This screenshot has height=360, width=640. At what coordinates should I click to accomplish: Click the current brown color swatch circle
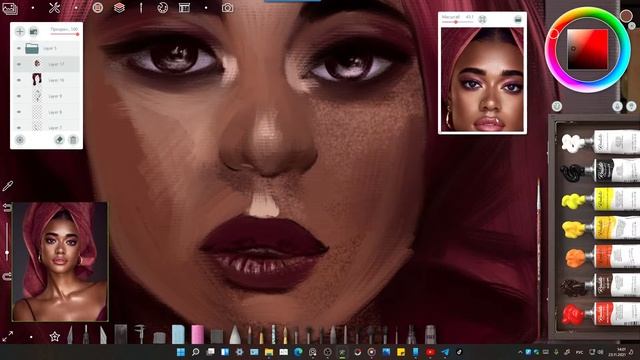626,16
